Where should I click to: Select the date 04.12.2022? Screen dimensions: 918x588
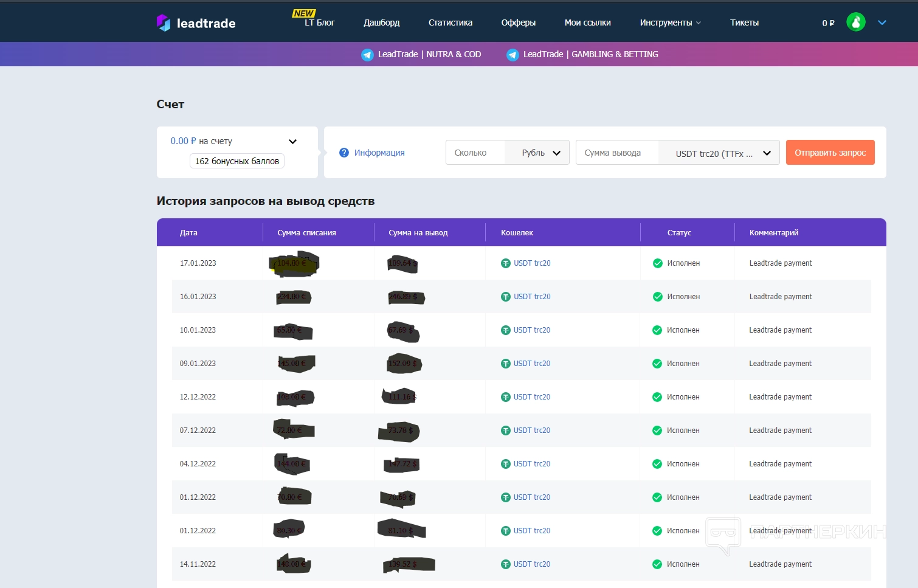tap(198, 464)
